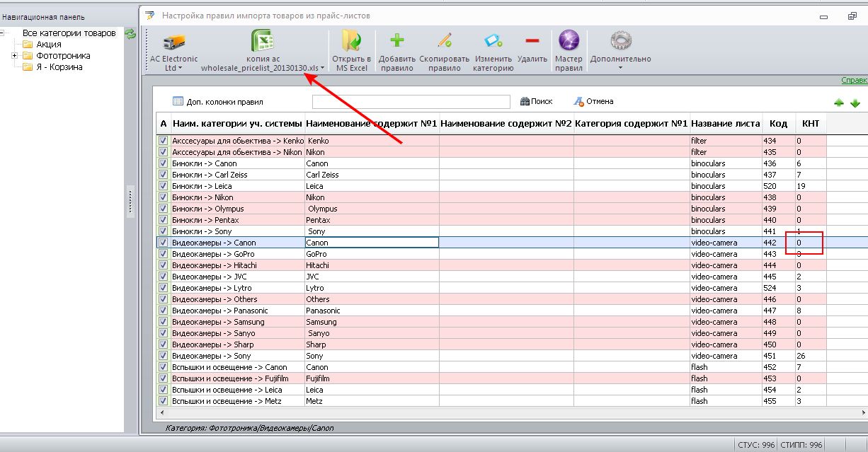Select the Excel pricelist file icon
Viewport: 868px width, 452px height.
pyautogui.click(x=263, y=41)
